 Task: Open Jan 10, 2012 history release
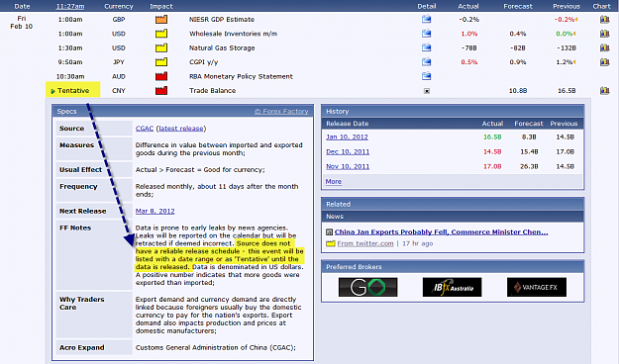pyautogui.click(x=347, y=136)
